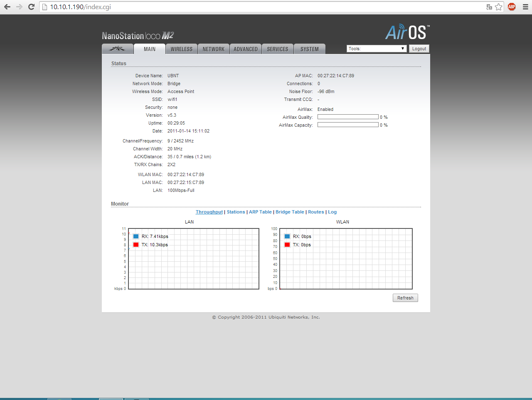Open the Routes link

click(x=316, y=212)
